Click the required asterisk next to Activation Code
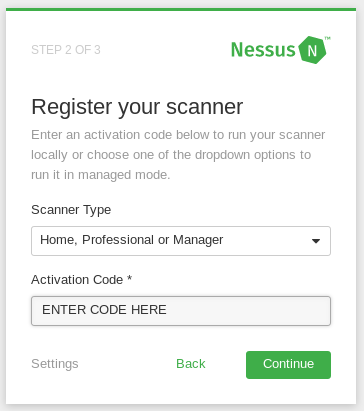Viewport: 364px width, 411px height. click(x=129, y=278)
